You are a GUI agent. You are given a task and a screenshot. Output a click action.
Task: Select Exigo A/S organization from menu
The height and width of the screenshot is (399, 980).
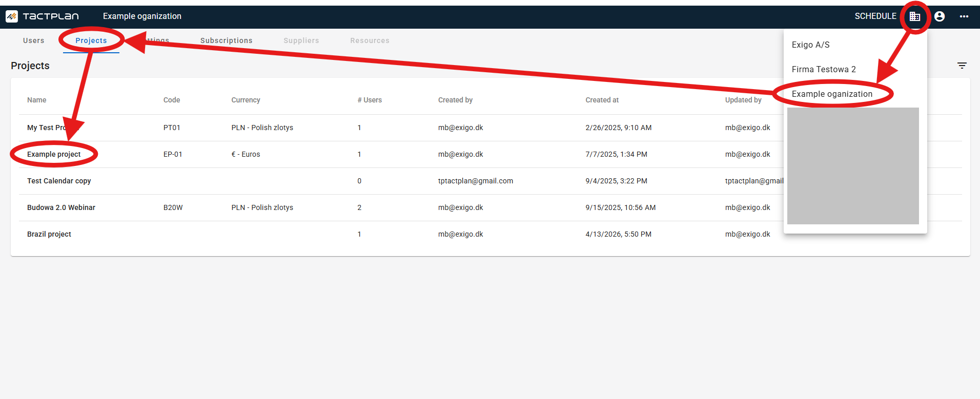(x=855, y=45)
